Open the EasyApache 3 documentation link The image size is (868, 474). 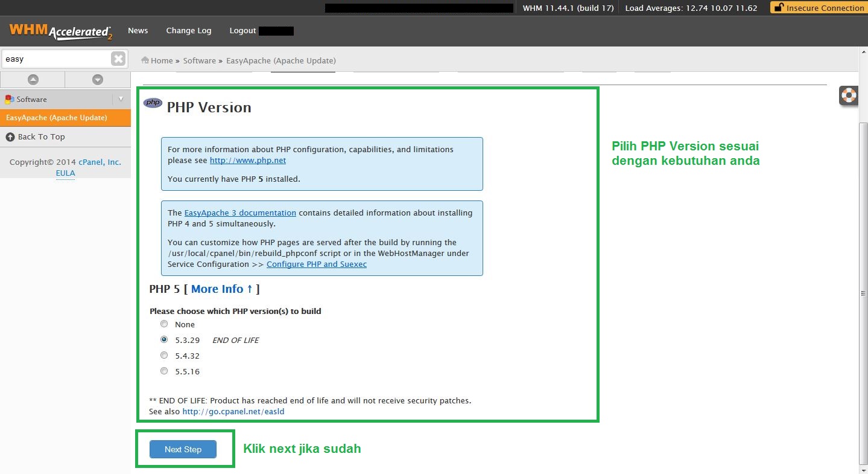(x=240, y=213)
